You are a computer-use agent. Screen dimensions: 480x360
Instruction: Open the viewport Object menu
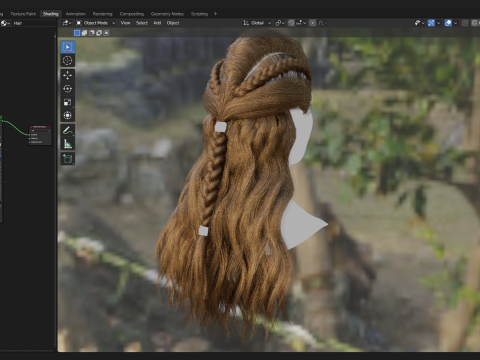pyautogui.click(x=173, y=23)
